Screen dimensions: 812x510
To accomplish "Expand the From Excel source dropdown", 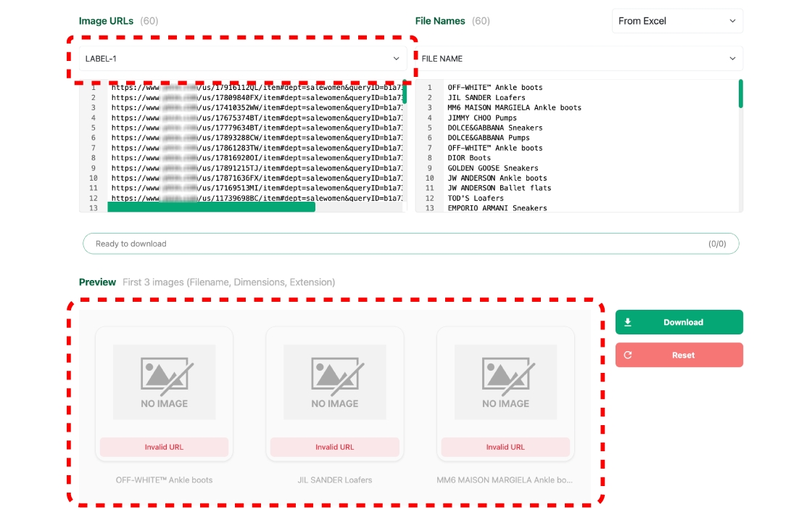I will coord(677,21).
